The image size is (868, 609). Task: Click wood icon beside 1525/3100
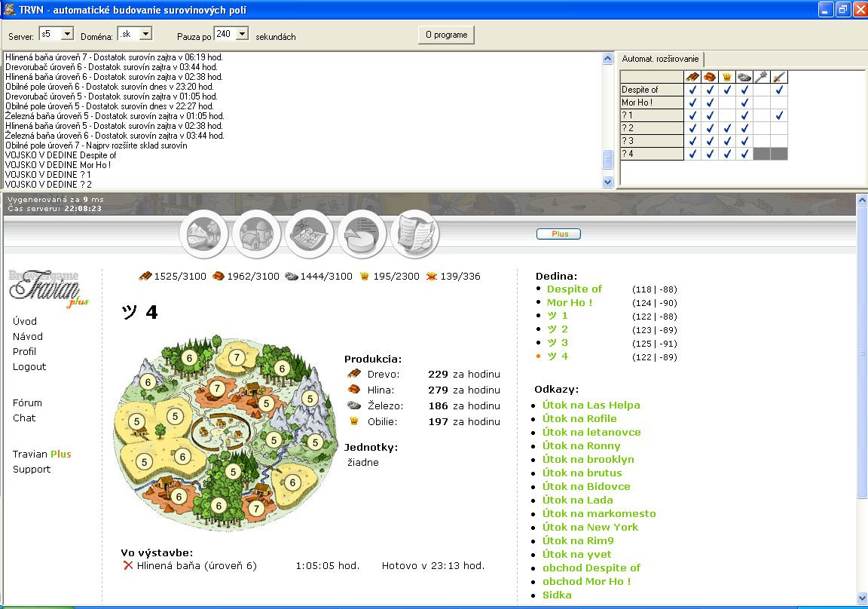click(145, 276)
